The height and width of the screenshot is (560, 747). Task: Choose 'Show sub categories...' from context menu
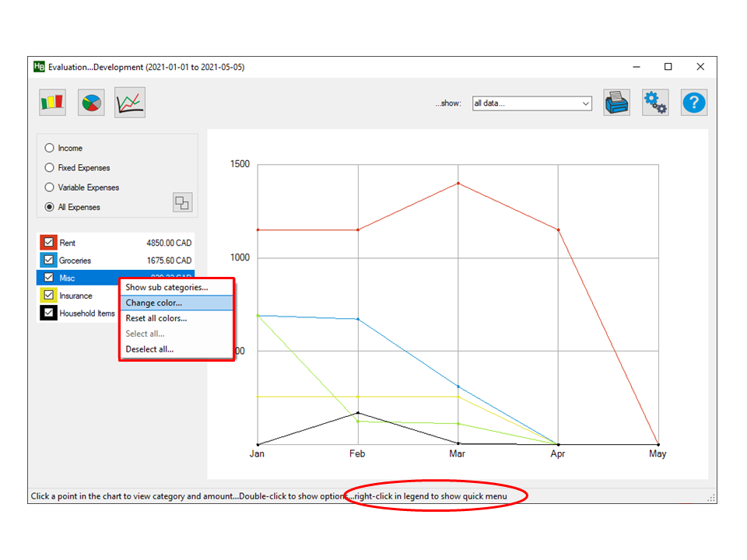tap(167, 288)
